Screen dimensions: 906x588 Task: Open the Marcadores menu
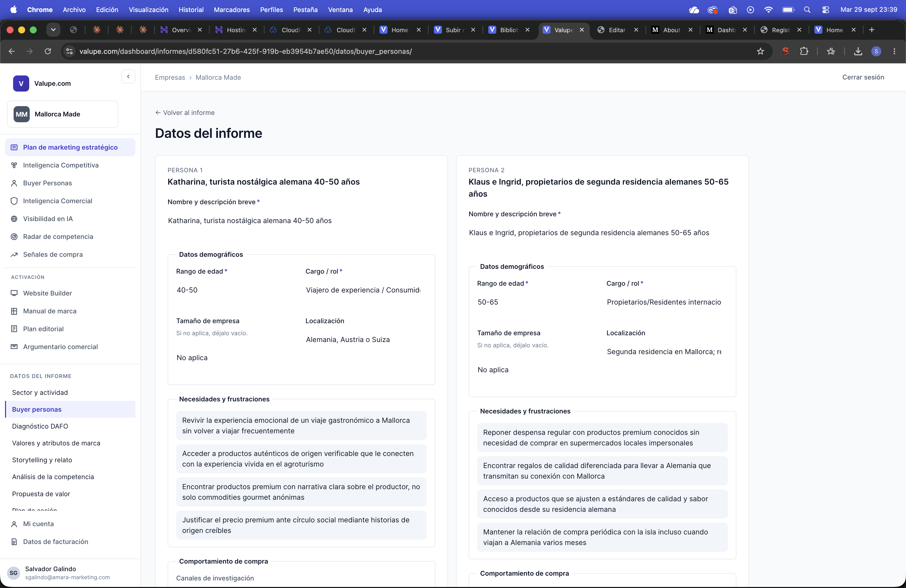[232, 10]
